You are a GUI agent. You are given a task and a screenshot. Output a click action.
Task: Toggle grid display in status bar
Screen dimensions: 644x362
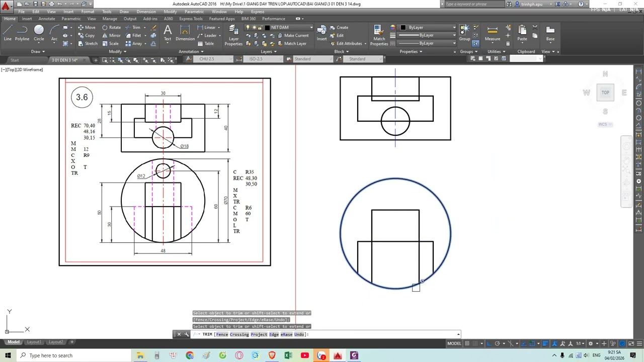(467, 344)
